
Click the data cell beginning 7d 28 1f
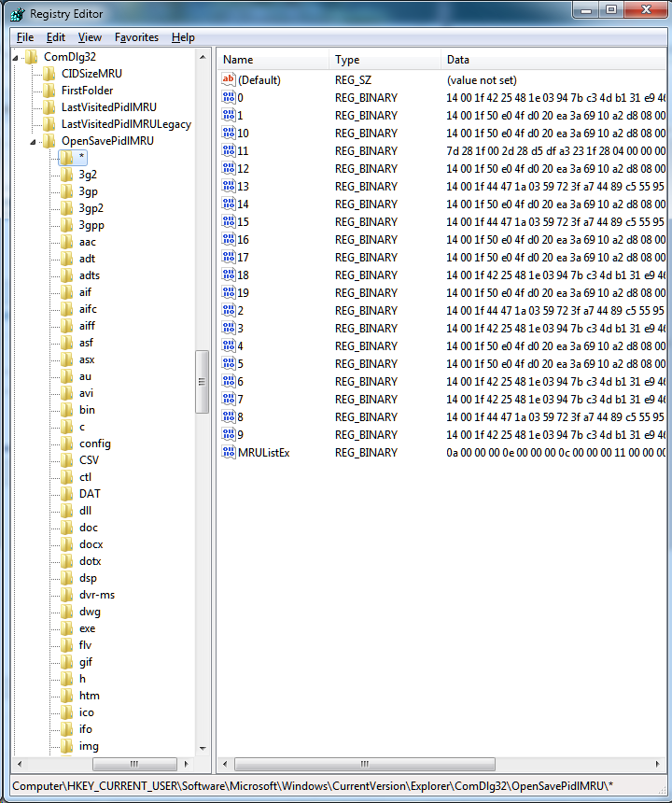556,151
